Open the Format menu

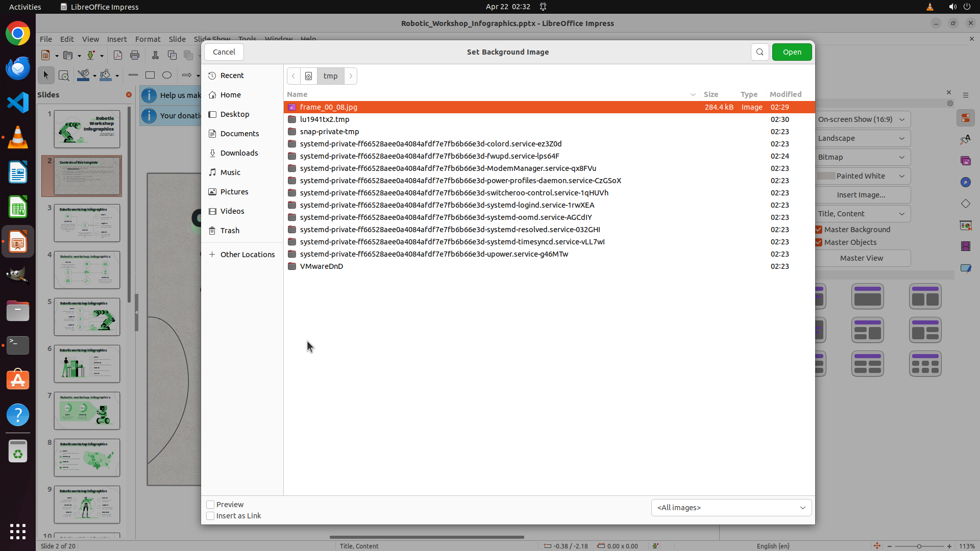click(x=148, y=39)
